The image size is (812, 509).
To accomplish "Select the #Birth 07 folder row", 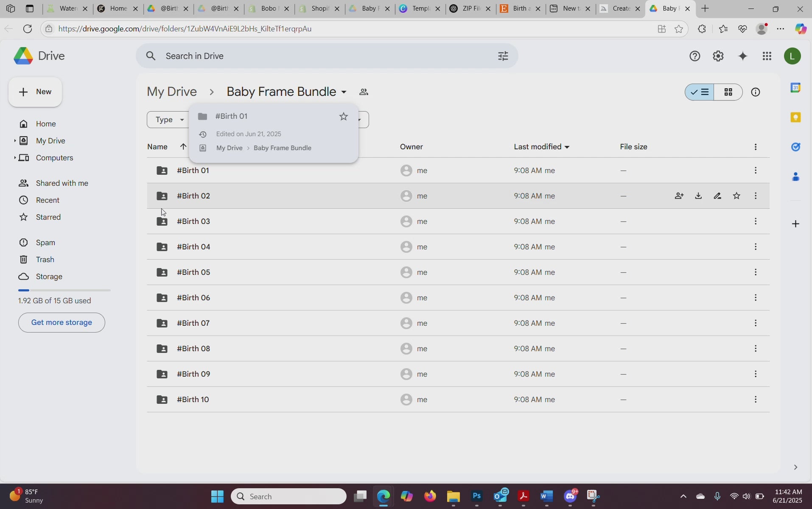I will click(458, 323).
